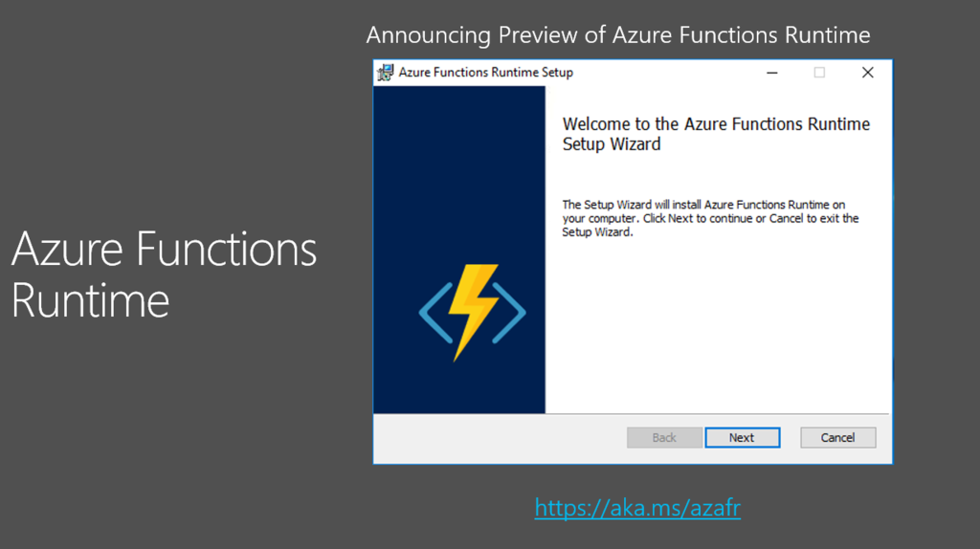Viewport: 980px width, 549px height.
Task: Click the left blue angle bracket of logo
Action: tap(435, 313)
